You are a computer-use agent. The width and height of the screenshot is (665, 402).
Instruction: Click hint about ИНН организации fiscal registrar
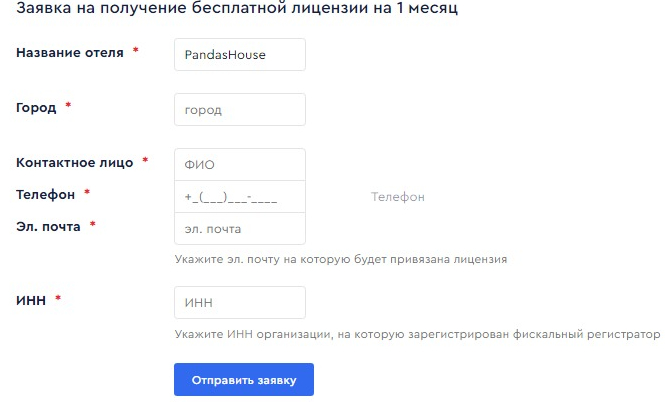pos(417,334)
